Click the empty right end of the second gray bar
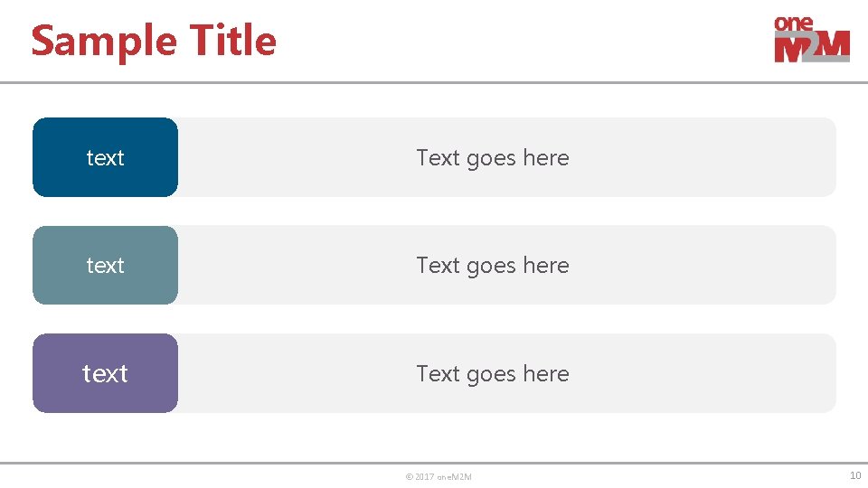Image resolution: width=868 pixels, height=488 pixels. point(769,265)
